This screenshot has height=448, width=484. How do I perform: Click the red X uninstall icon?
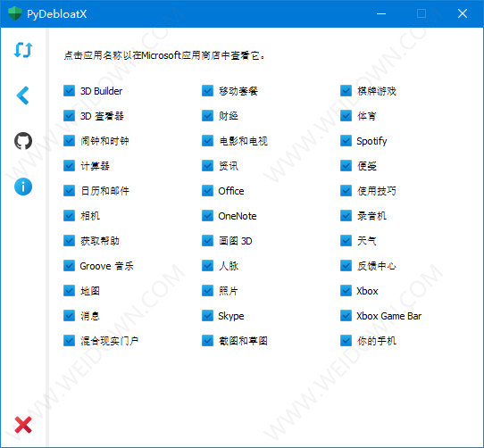point(23,425)
